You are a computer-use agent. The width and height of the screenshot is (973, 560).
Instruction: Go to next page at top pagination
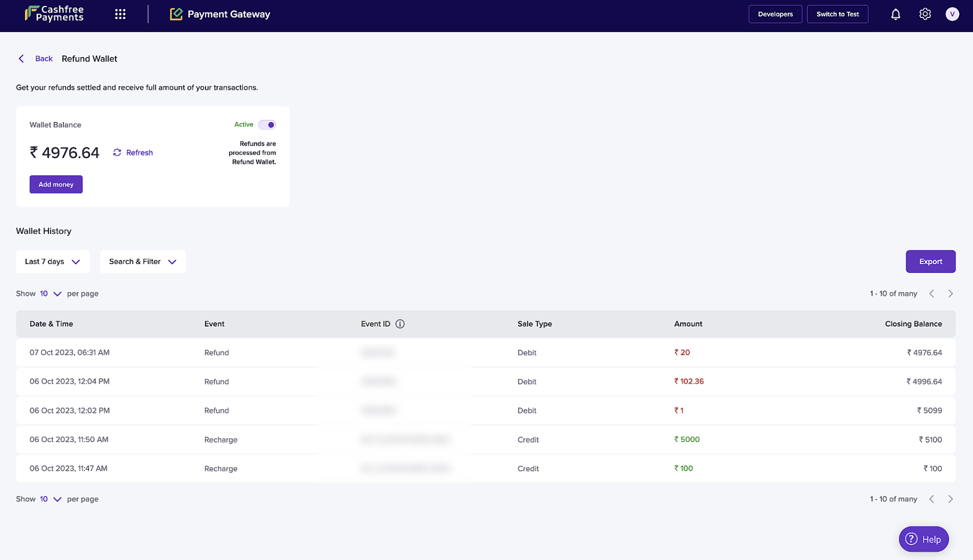pyautogui.click(x=950, y=293)
